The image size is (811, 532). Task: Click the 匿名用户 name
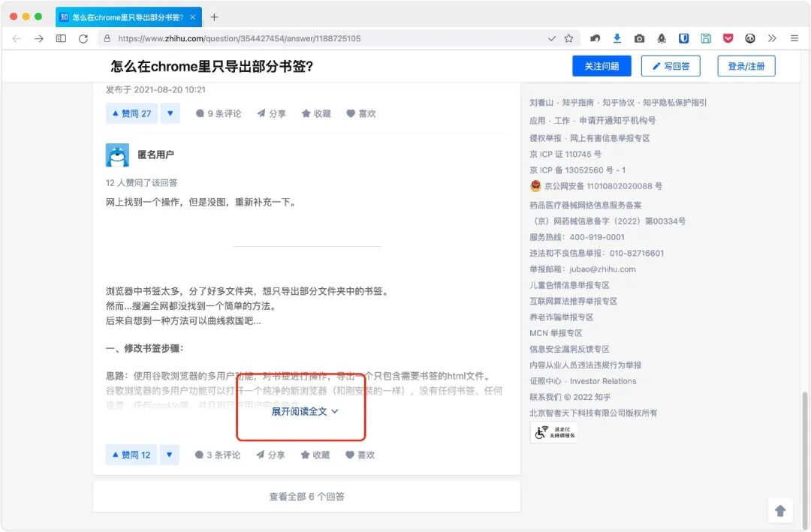point(155,155)
